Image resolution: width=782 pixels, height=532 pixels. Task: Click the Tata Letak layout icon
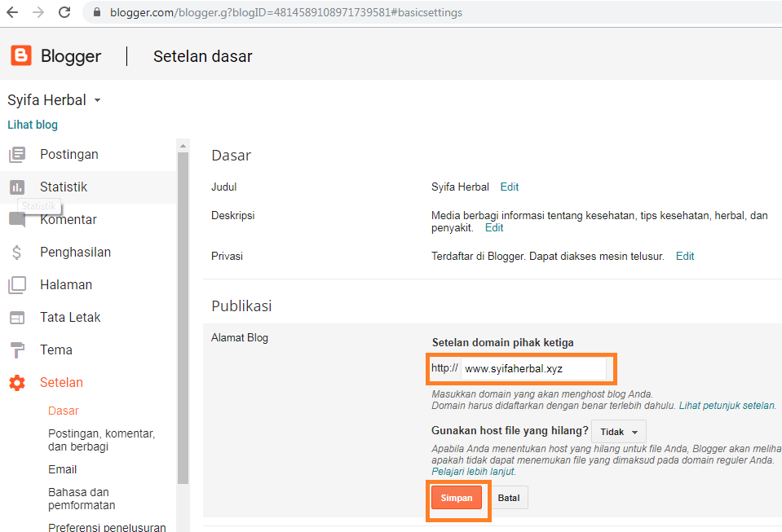tap(17, 318)
